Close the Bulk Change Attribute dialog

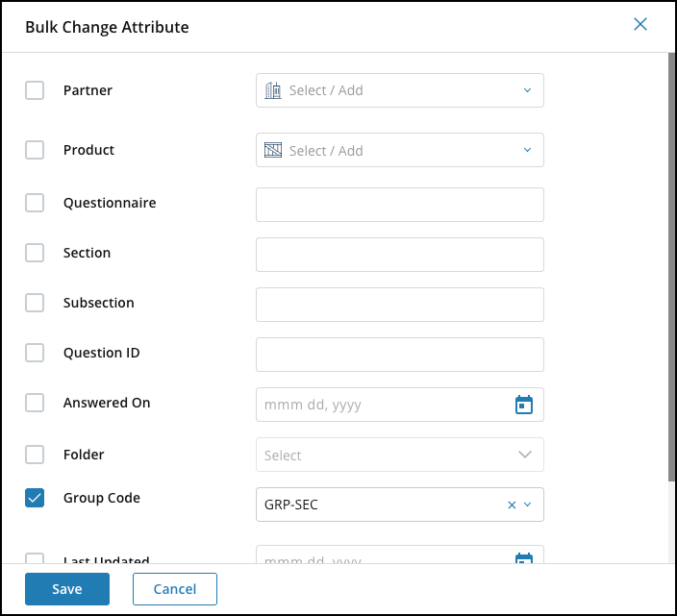(x=639, y=24)
